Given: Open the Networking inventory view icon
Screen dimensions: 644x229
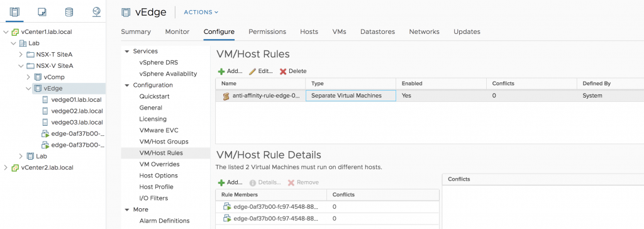Looking at the screenshot, I should 96,12.
